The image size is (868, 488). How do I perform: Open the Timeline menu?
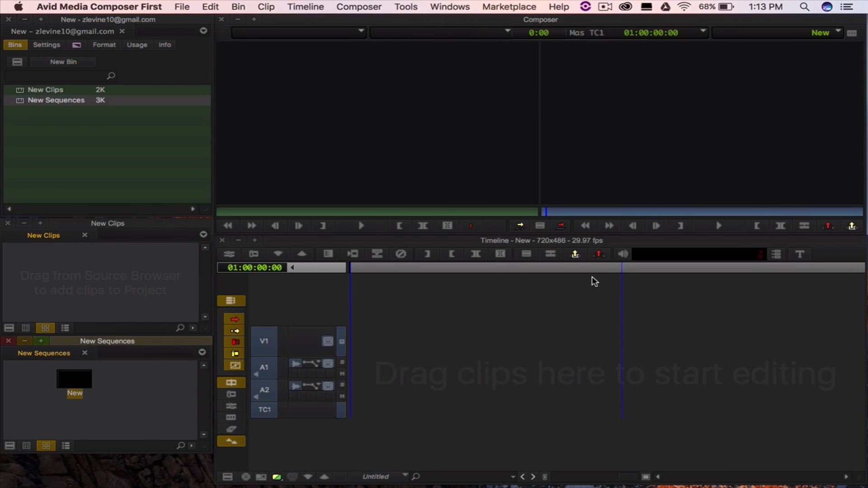tap(305, 7)
